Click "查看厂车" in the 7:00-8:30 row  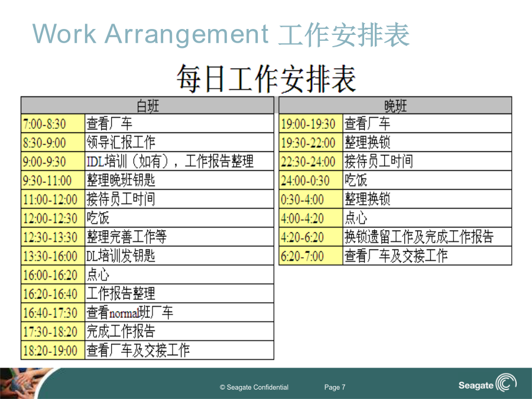click(179, 124)
